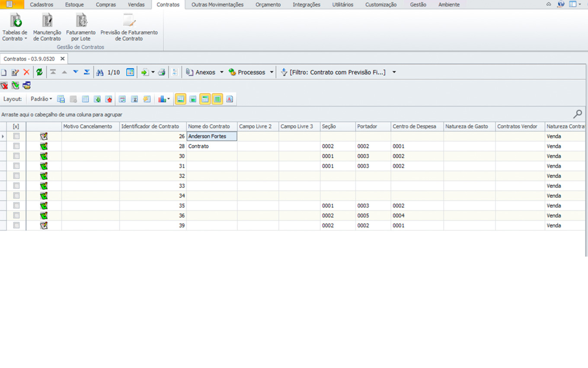Click the red X delete record icon
Image resolution: width=588 pixels, height=368 pixels.
26,72
